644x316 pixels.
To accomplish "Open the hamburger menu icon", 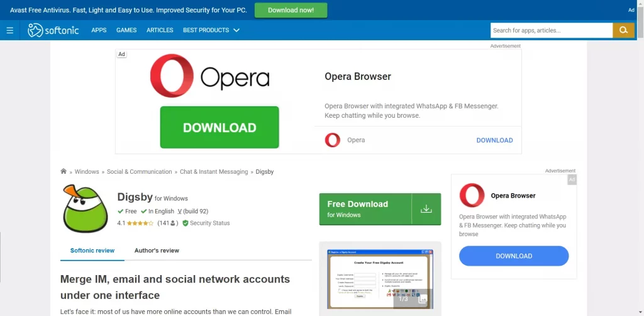I will point(10,30).
